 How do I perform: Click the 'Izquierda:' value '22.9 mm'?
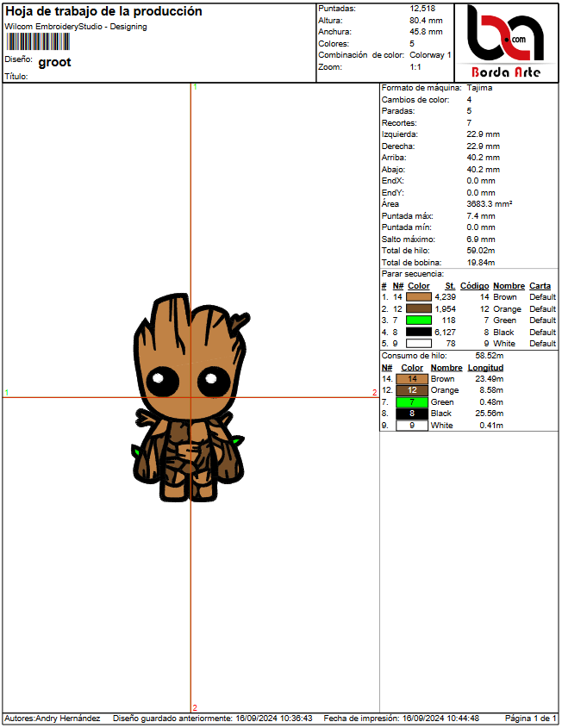[x=483, y=134]
